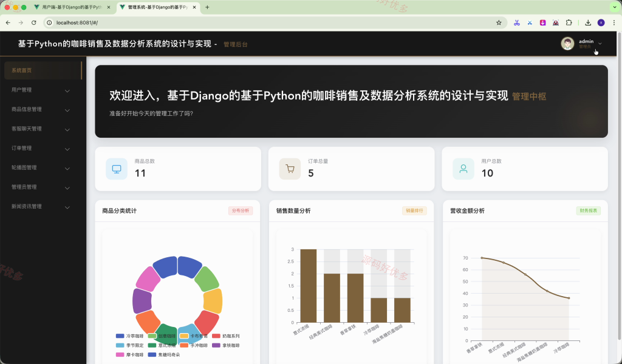Open Chrome's three-dot menu
The height and width of the screenshot is (364, 622).
click(613, 22)
